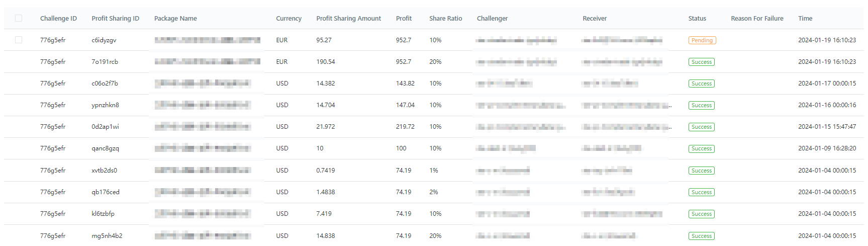Check the box for row c6idyzgv
The height and width of the screenshot is (246, 868).
19,40
